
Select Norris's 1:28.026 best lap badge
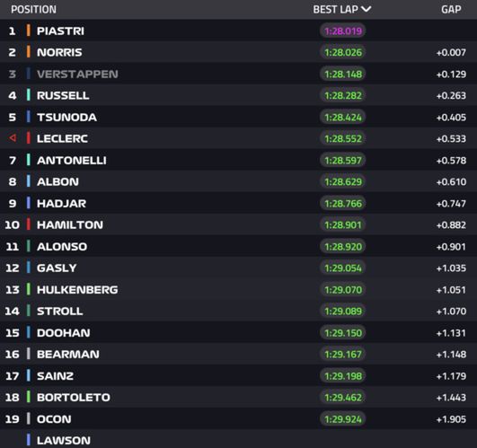343,53
